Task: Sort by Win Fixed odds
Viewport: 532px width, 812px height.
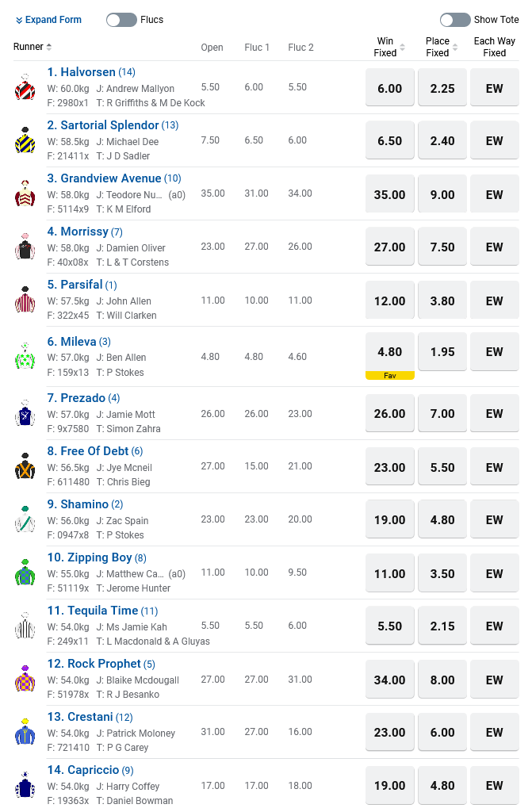Action: click(389, 47)
